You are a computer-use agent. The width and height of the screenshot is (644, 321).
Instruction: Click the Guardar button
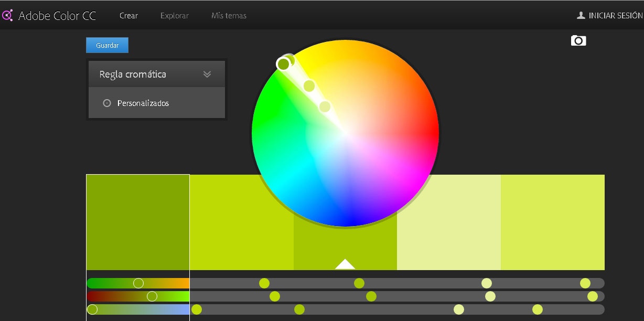107,45
